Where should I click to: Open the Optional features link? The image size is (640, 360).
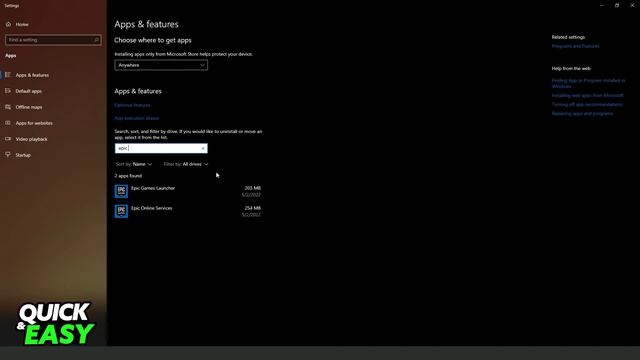pos(132,105)
